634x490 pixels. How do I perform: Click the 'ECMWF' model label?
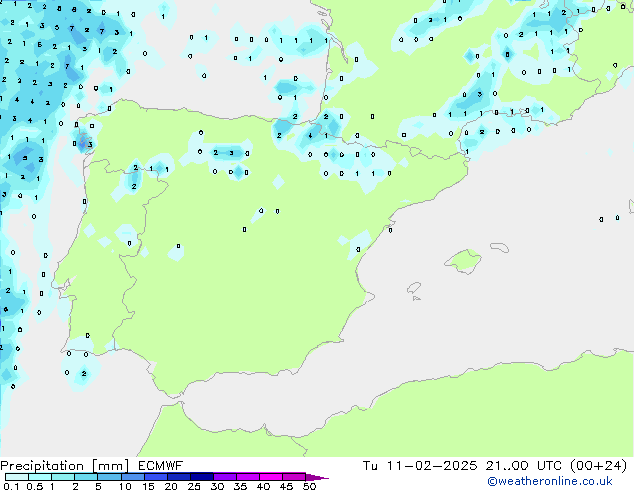(x=160, y=466)
